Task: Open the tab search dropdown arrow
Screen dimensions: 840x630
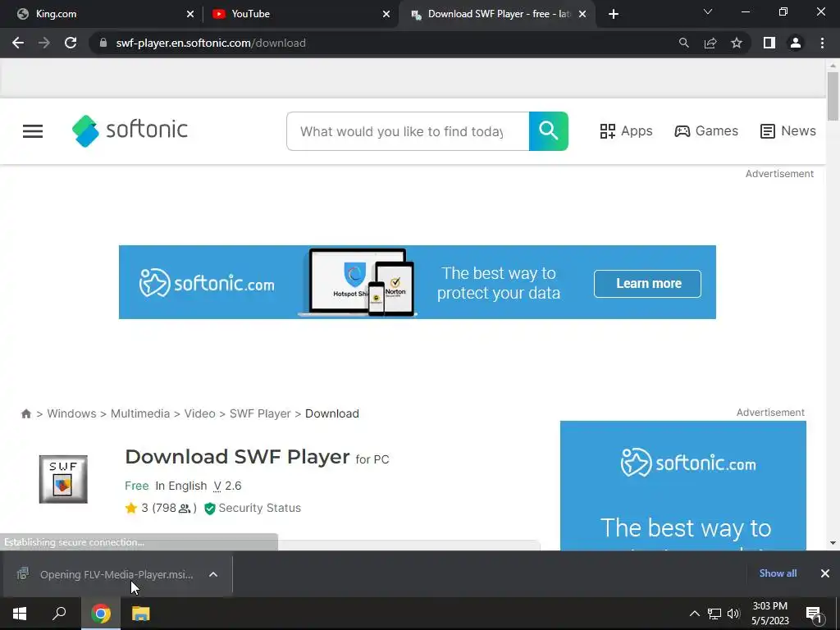Action: coord(708,11)
